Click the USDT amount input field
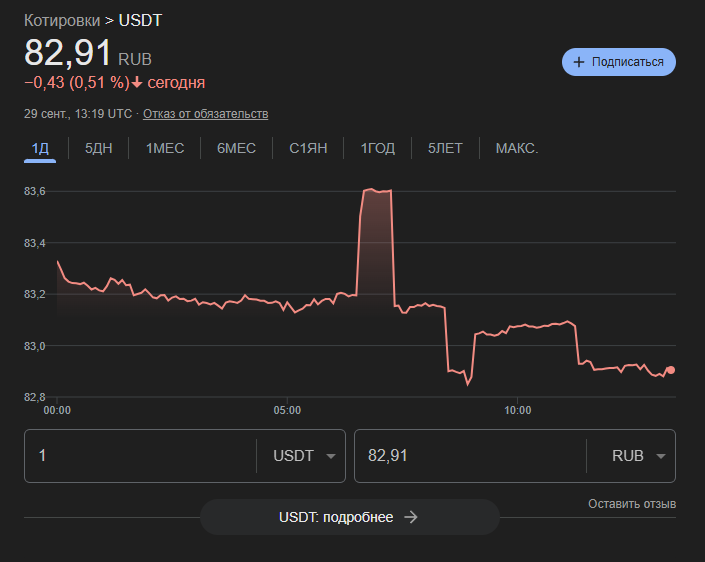The height and width of the screenshot is (562, 705). (140, 456)
